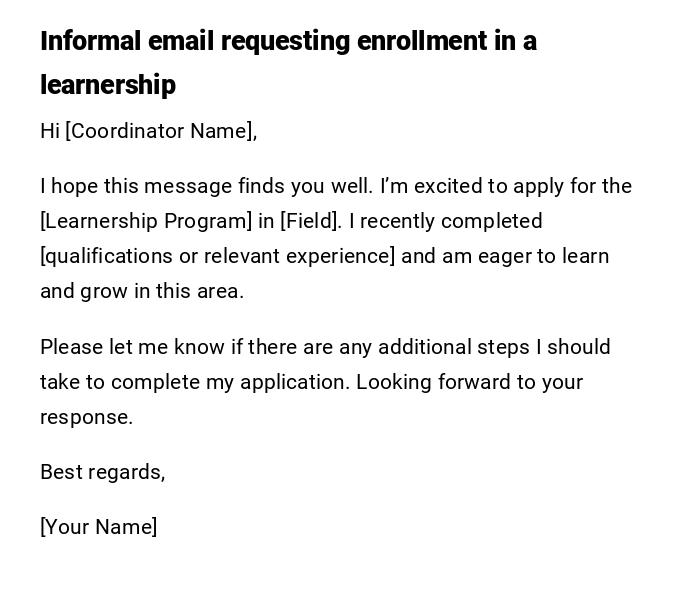Click the word "enrollment" in the title
Image resolution: width=700 pixels, height=590 pixels.
click(432, 42)
